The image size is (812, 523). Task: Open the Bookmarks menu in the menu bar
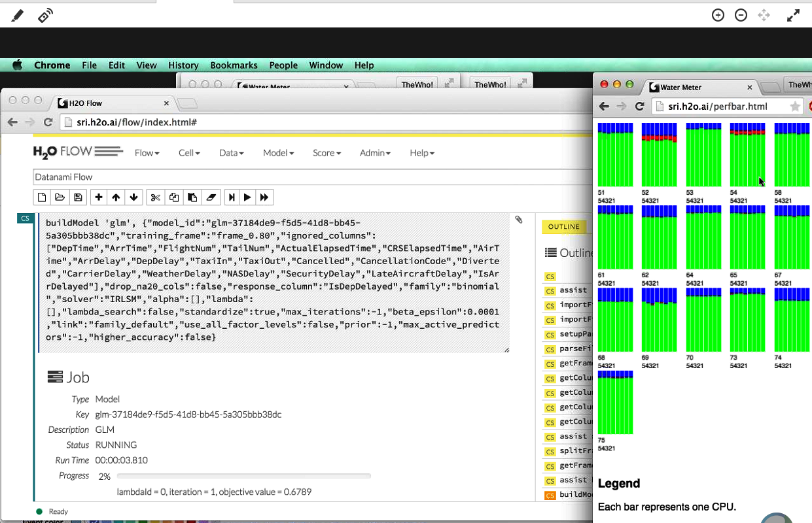click(x=234, y=65)
